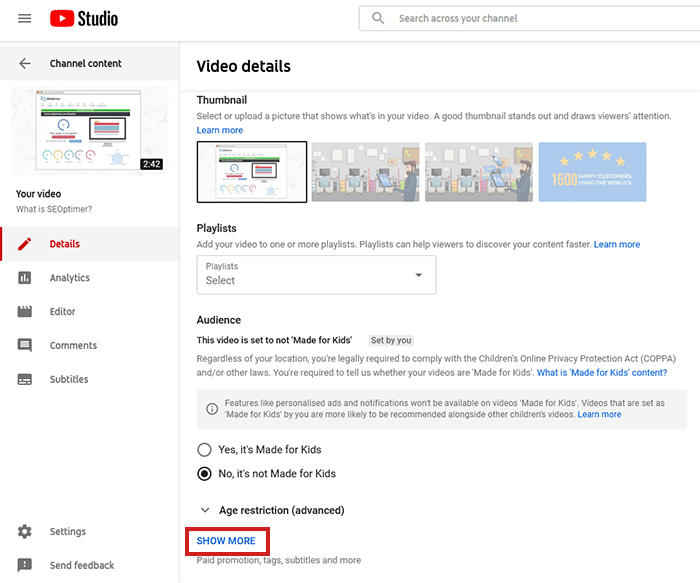The image size is (700, 583).
Task: Open the Analytics section
Action: coord(70,278)
